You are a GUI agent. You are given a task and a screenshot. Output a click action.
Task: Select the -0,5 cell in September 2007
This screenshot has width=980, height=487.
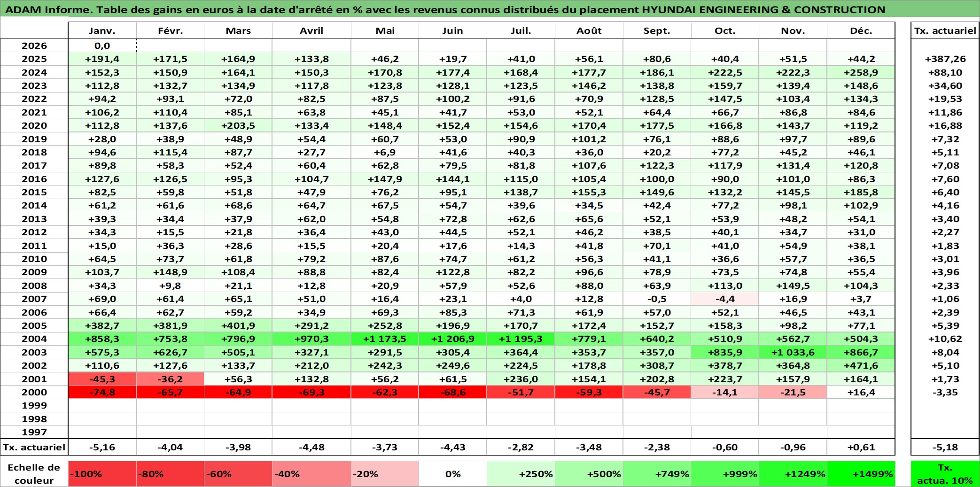coord(657,299)
